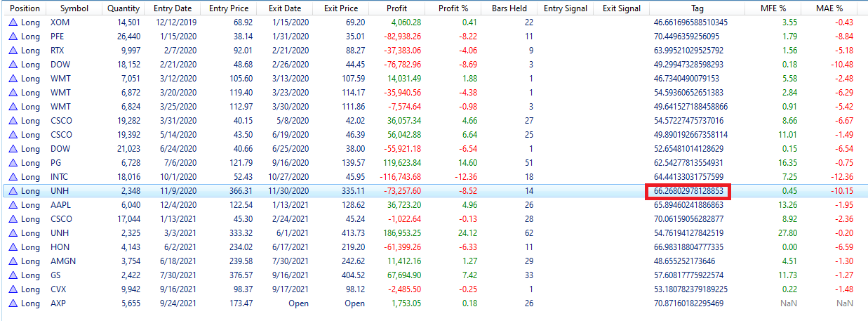This screenshot has width=868, height=321.
Task: Click the Long position icon in HON row
Action: pos(12,247)
